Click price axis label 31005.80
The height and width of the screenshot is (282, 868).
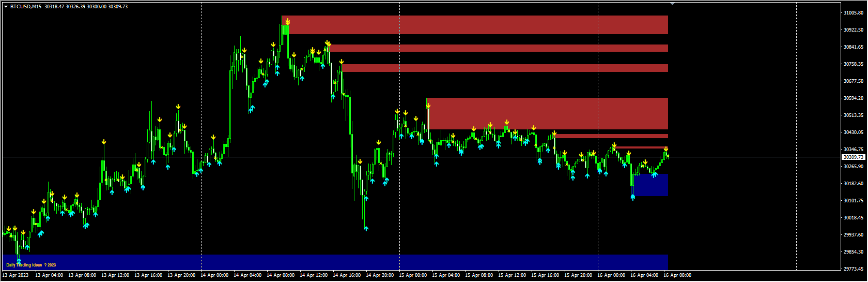pos(854,12)
